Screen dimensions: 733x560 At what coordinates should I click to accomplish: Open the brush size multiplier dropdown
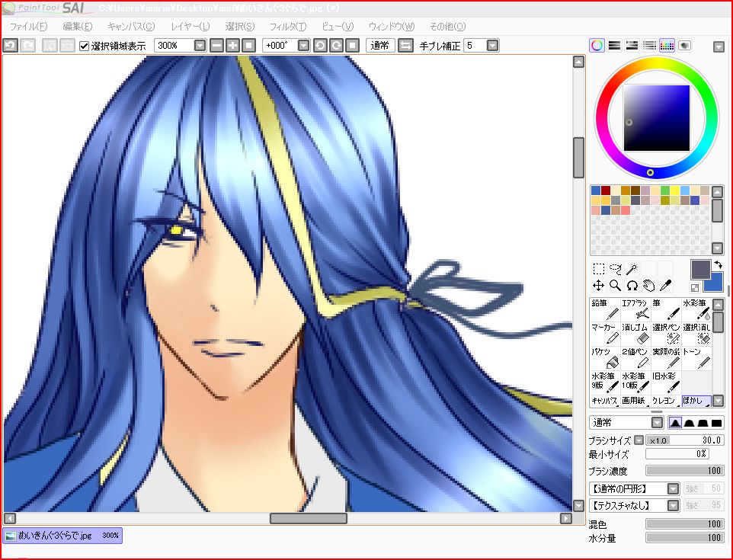click(639, 440)
